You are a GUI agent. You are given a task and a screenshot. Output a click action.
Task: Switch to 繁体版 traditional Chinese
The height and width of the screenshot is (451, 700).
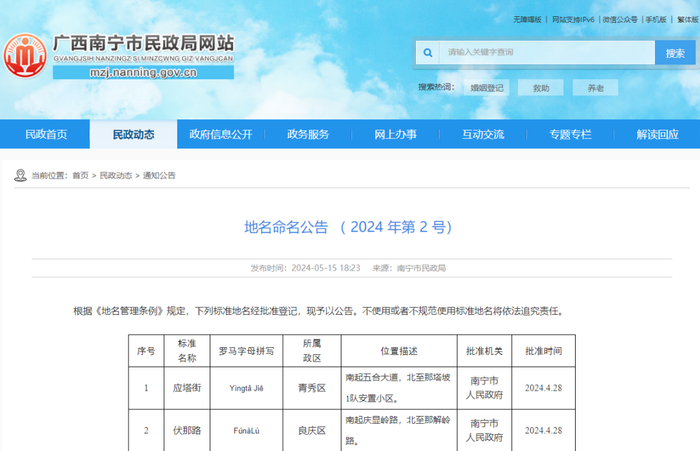(688, 20)
